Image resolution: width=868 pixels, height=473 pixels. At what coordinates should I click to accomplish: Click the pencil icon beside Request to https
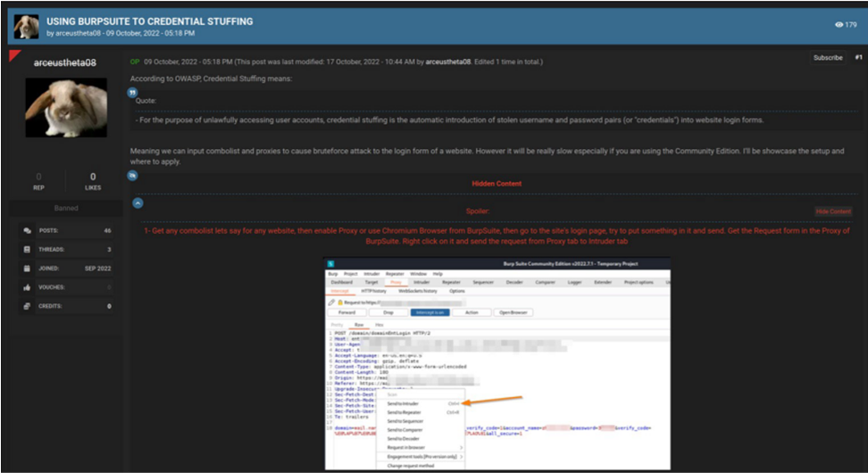[x=331, y=303]
